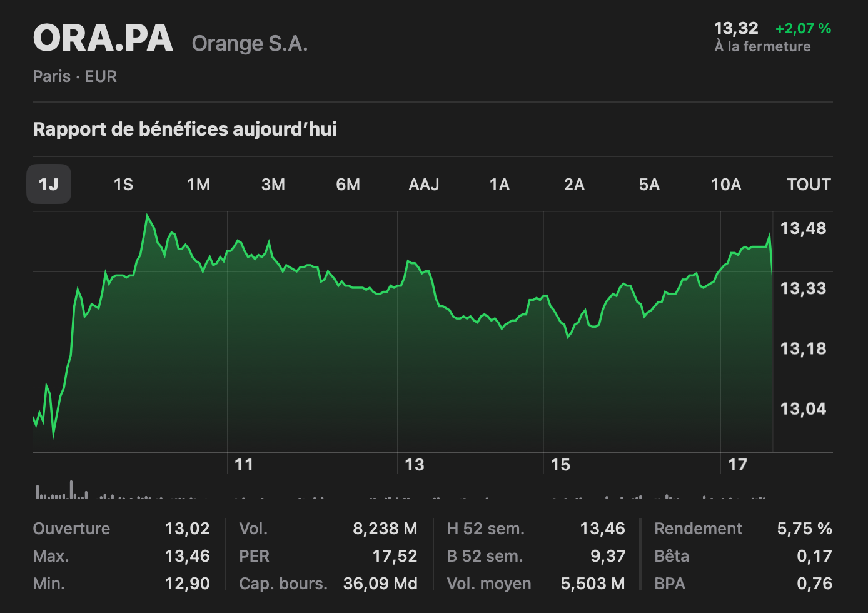Click the PER value 17,52
Image resolution: width=868 pixels, height=613 pixels.
coord(395,556)
